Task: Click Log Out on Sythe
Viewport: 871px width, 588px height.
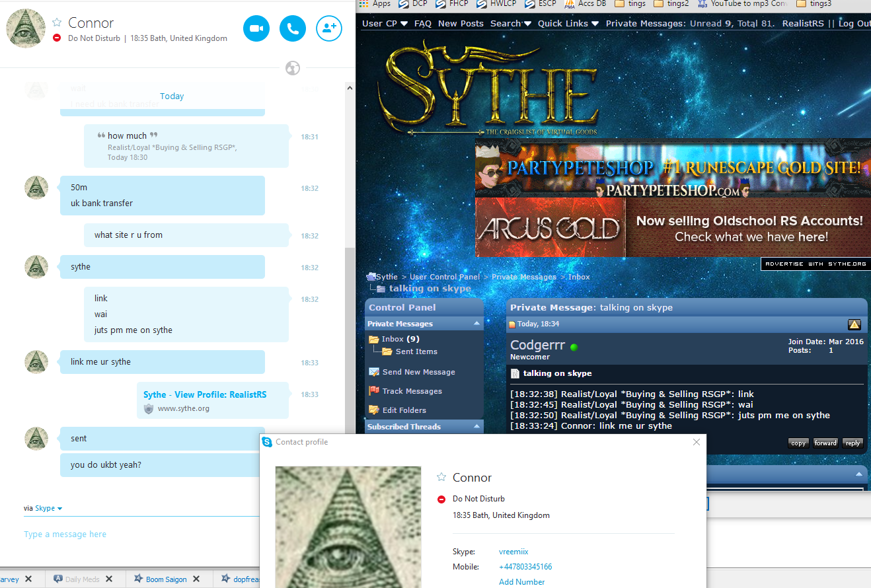Action: tap(854, 24)
